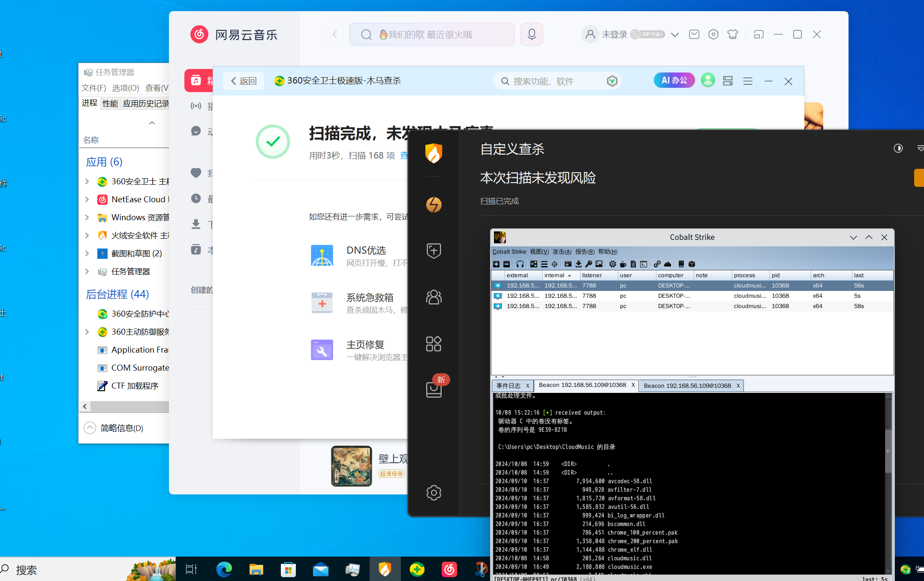Open dropdown arrow next to 未登录
The height and width of the screenshot is (581, 924).
point(675,35)
